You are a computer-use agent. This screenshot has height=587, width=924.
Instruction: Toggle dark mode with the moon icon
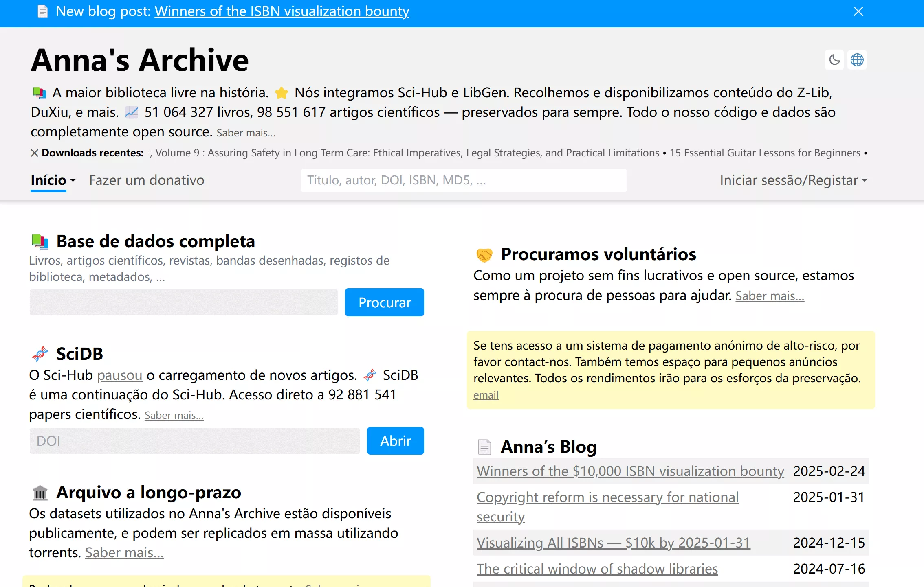point(834,60)
